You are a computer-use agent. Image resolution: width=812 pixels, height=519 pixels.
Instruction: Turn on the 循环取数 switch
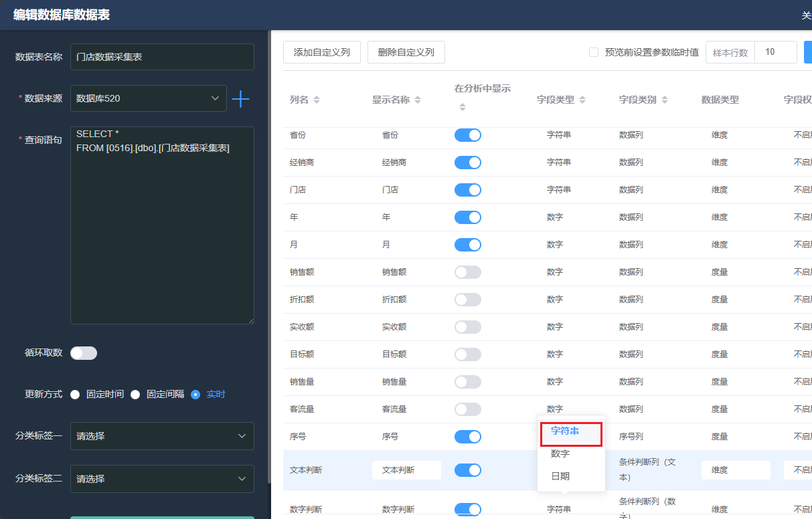[84, 353]
